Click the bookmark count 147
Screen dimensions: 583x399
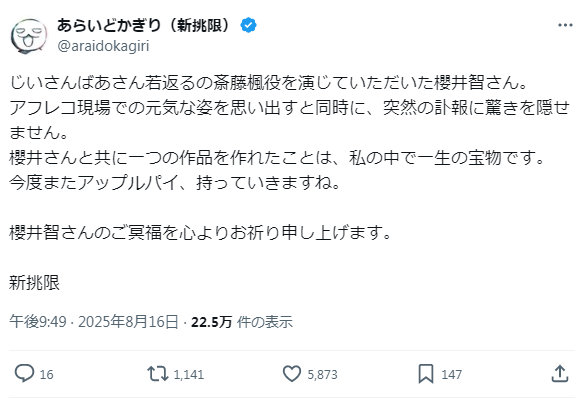[451, 374]
